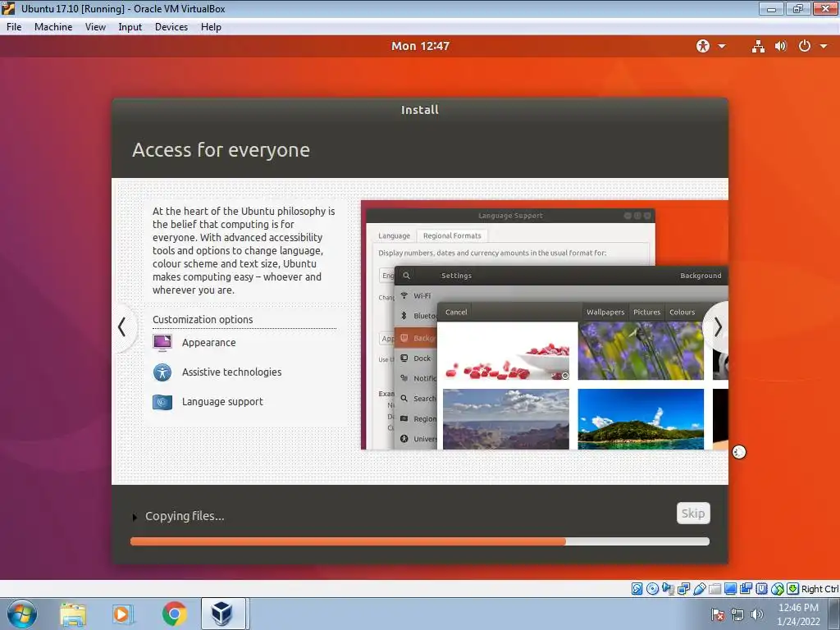
Task: Click the Install window title
Action: (420, 110)
